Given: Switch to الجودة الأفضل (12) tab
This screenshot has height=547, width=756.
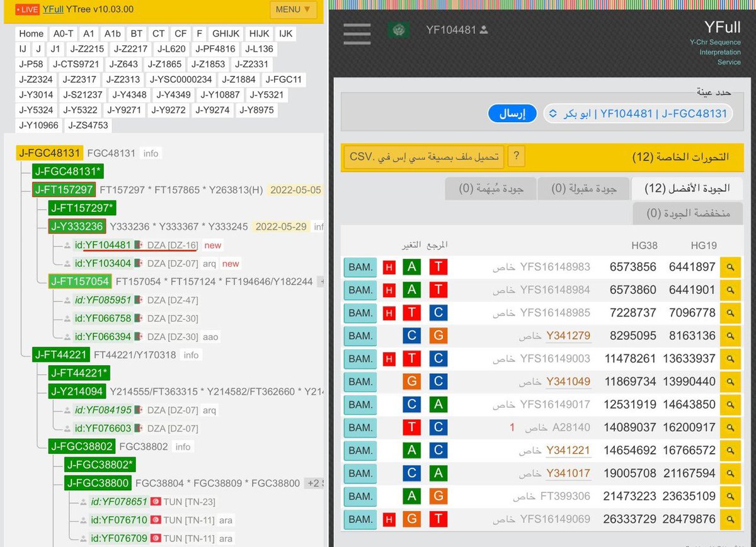Looking at the screenshot, I should tap(687, 188).
